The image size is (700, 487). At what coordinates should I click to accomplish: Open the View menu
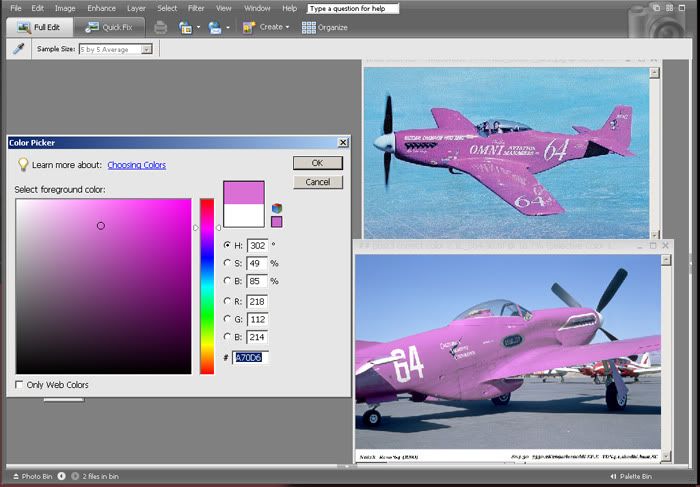(224, 8)
